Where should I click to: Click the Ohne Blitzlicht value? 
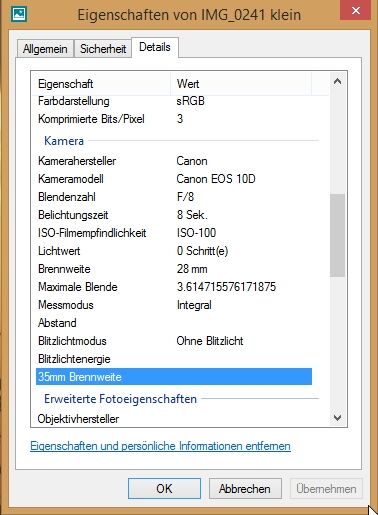tap(210, 341)
